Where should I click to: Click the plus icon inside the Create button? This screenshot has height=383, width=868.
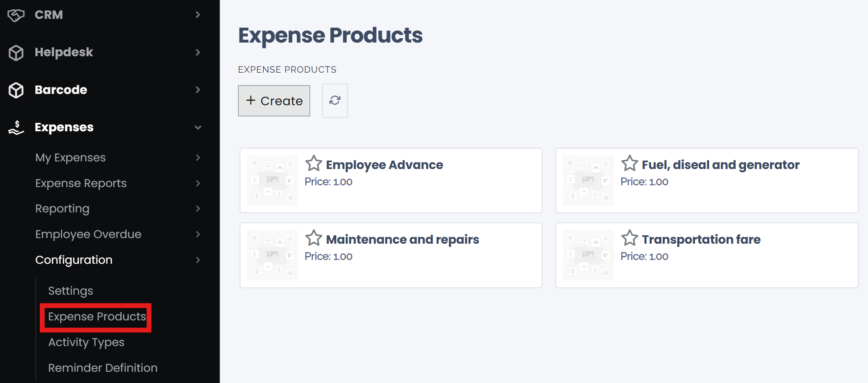click(x=251, y=100)
